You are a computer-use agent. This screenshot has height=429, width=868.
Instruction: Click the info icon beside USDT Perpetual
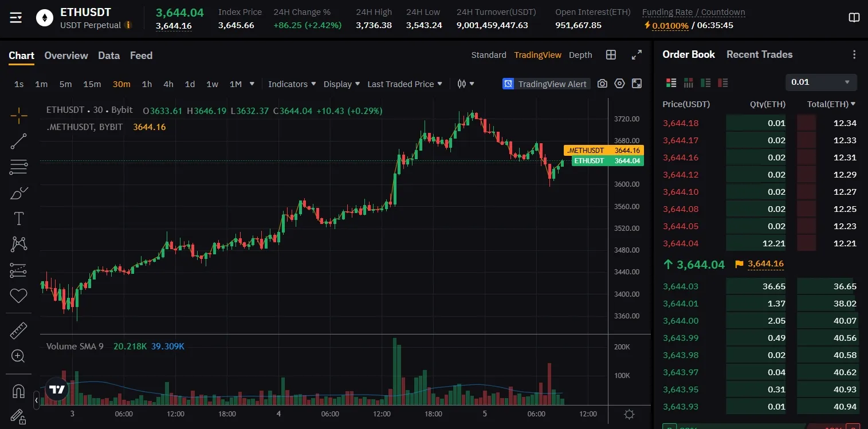128,25
